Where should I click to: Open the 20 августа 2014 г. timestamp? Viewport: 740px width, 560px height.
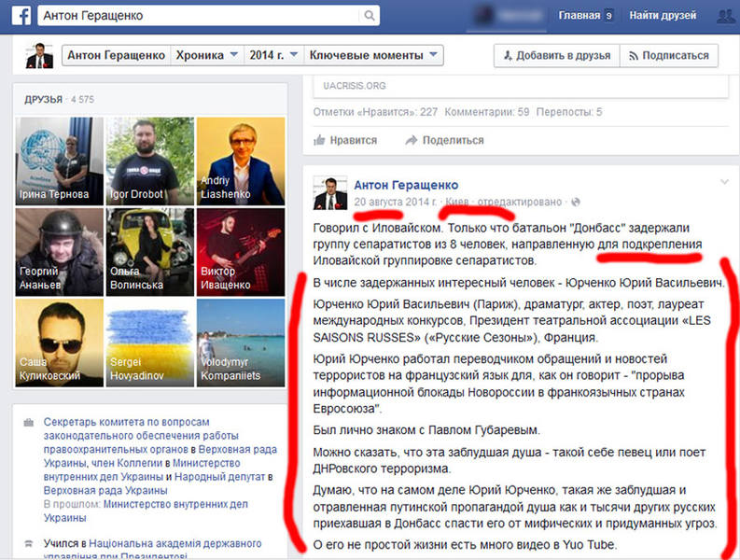point(396,203)
